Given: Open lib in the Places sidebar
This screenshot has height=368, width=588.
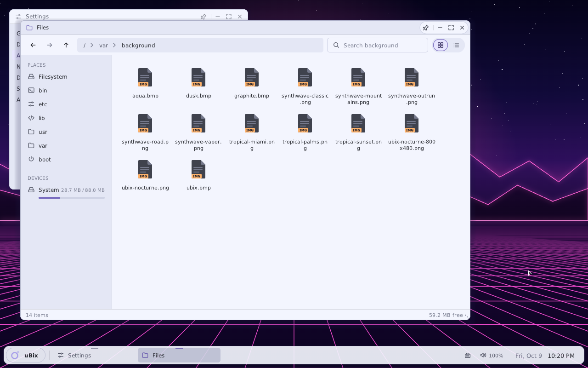Looking at the screenshot, I should [66, 118].
